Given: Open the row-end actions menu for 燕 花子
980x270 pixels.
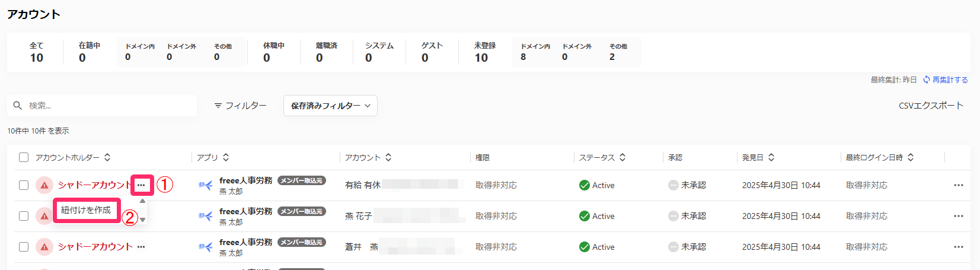Looking at the screenshot, I should tap(959, 216).
